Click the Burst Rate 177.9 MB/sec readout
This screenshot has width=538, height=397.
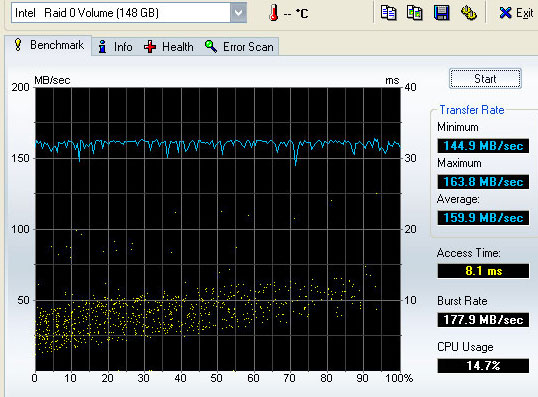pos(483,320)
